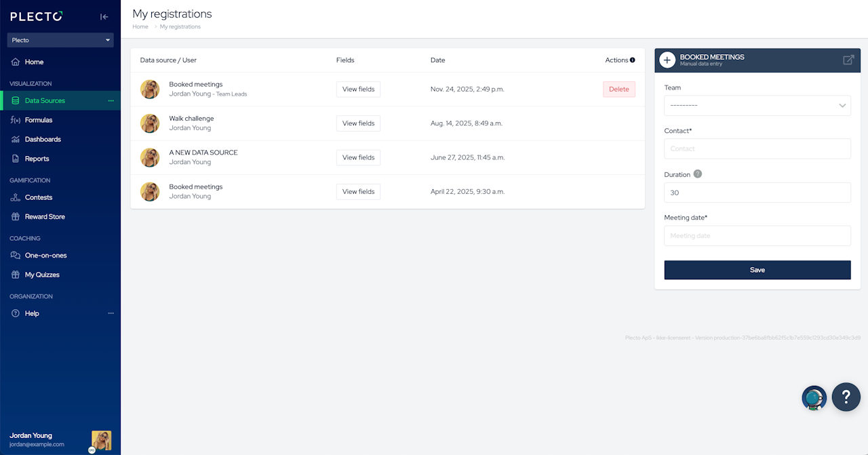Open Data Sources three-dot options
Screen dimensions: 868x455
[111, 100]
